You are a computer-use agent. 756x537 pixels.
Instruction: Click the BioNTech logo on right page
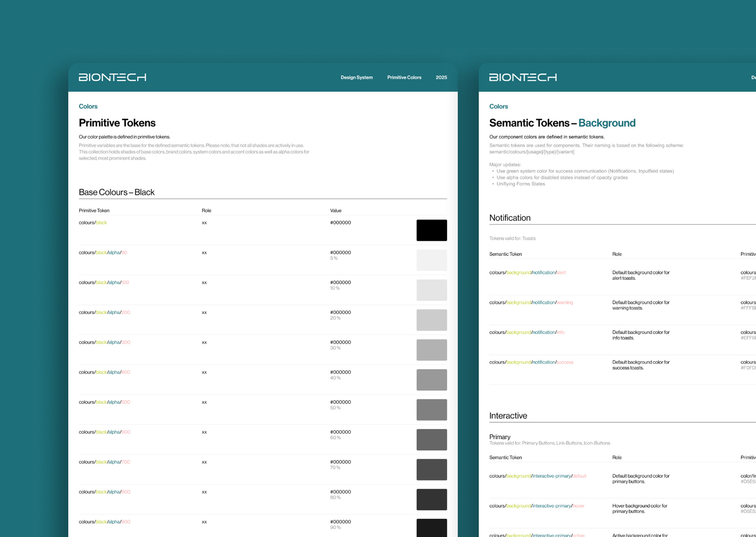[x=523, y=77]
